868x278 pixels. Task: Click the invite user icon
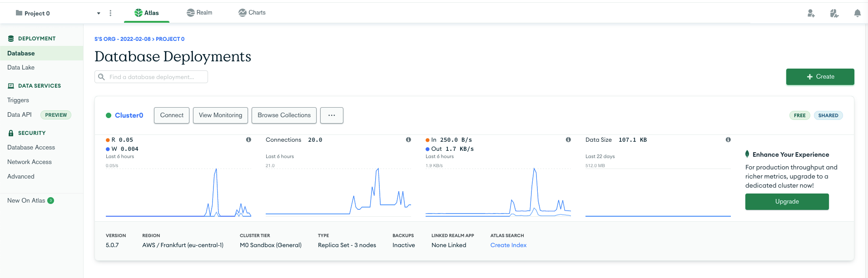(811, 13)
